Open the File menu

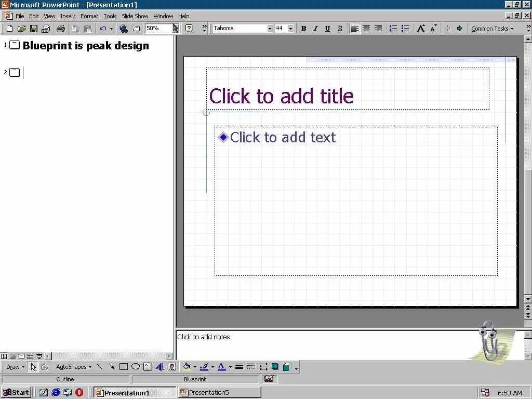coord(20,16)
